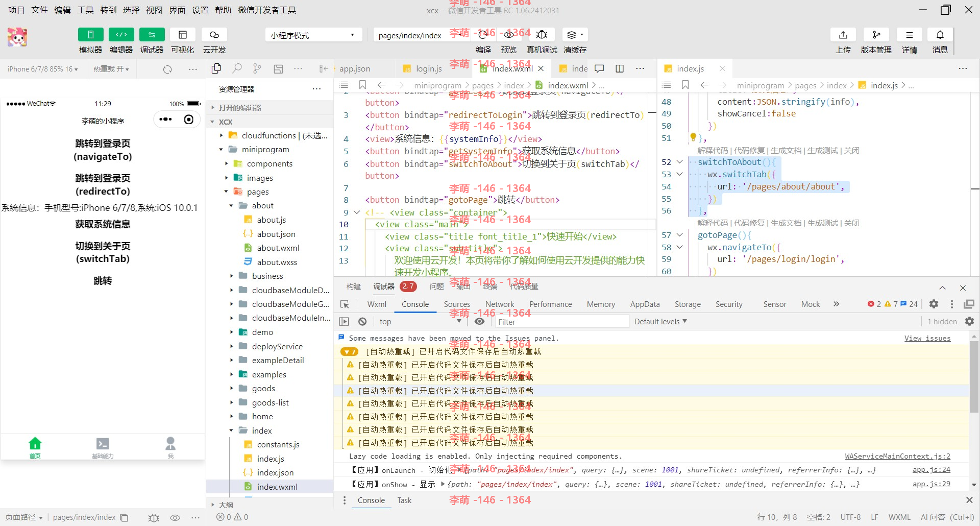Tap the 跳转 button in the simulator
Image resolution: width=980 pixels, height=526 pixels.
coord(103,281)
